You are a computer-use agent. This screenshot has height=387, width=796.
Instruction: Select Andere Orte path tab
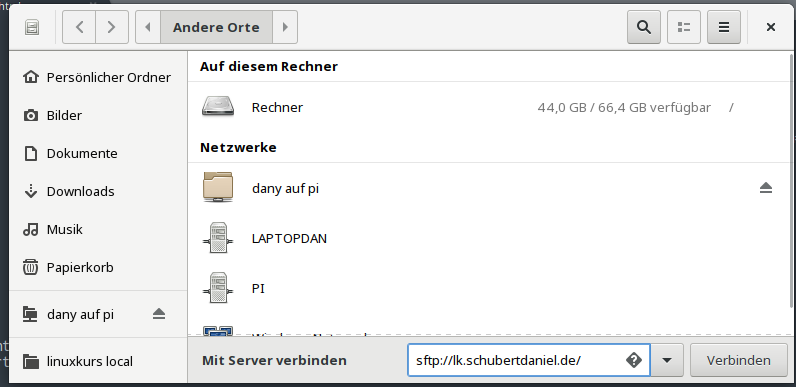(216, 27)
